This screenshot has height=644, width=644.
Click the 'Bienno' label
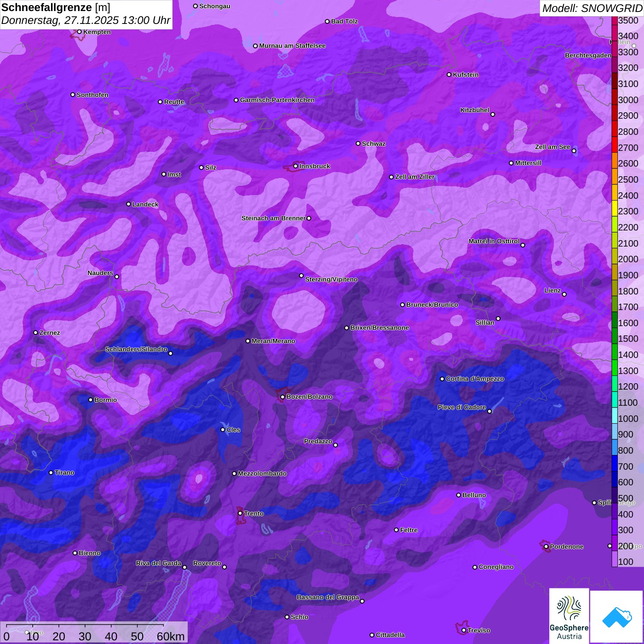[x=89, y=553]
